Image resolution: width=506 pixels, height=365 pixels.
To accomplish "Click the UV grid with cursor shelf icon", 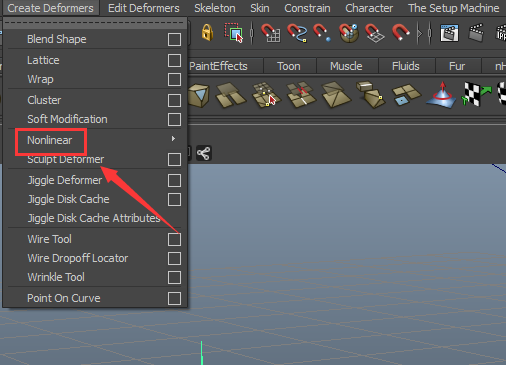I will tap(266, 95).
